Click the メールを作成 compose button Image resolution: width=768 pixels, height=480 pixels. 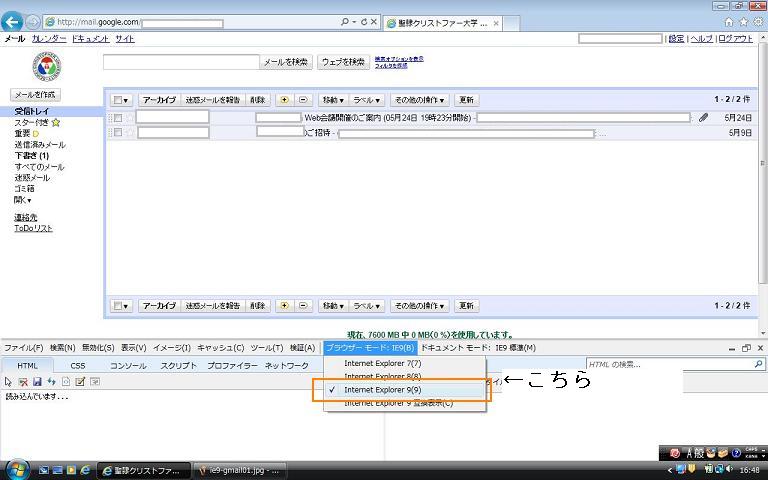[35, 95]
